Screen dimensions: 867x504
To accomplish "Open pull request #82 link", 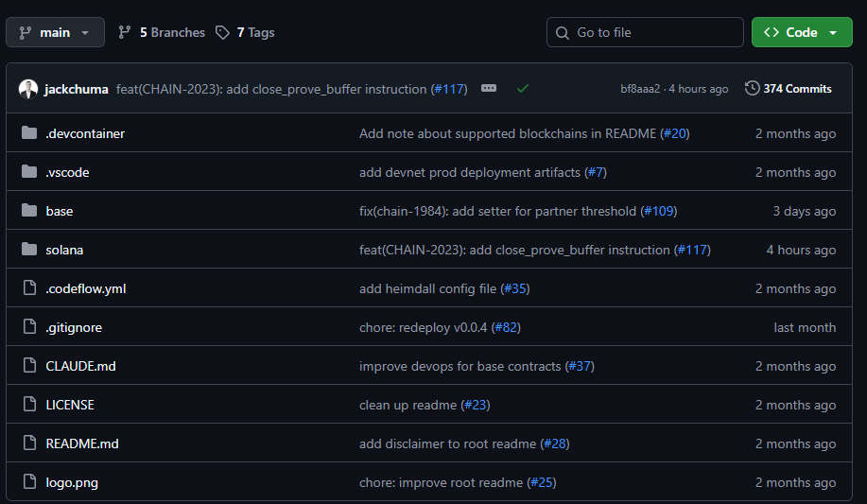I will point(506,327).
